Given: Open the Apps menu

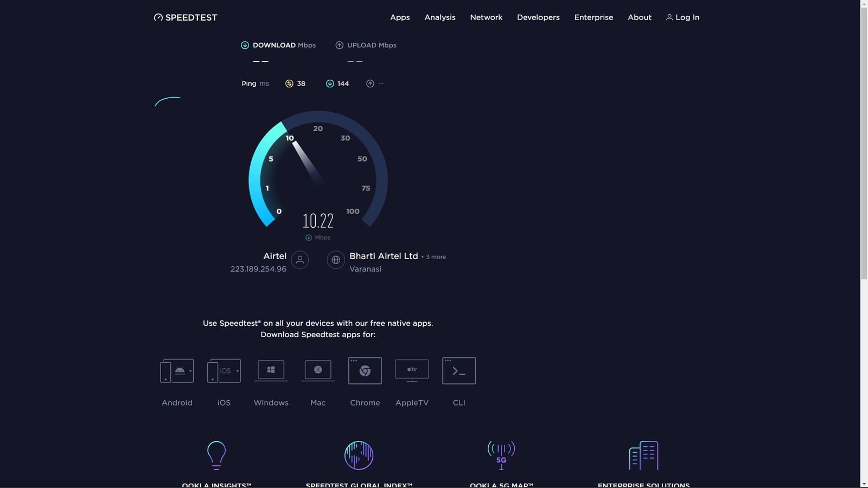Looking at the screenshot, I should (x=400, y=17).
